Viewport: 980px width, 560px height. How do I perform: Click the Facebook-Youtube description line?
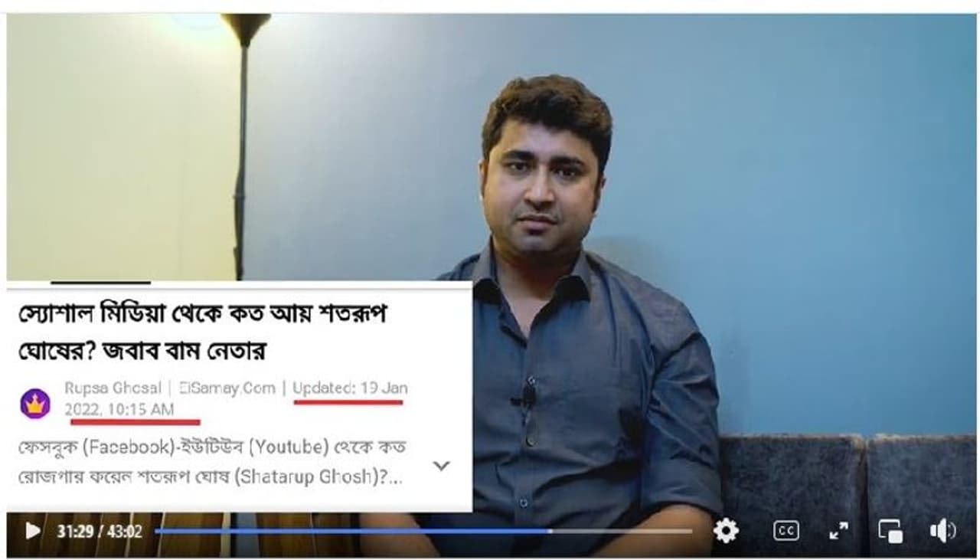[x=211, y=446]
